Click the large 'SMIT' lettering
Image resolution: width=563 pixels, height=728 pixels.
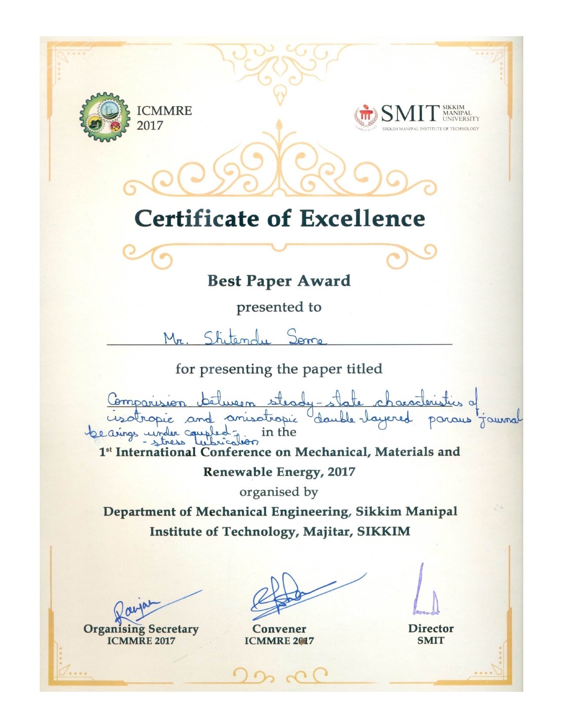410,114
